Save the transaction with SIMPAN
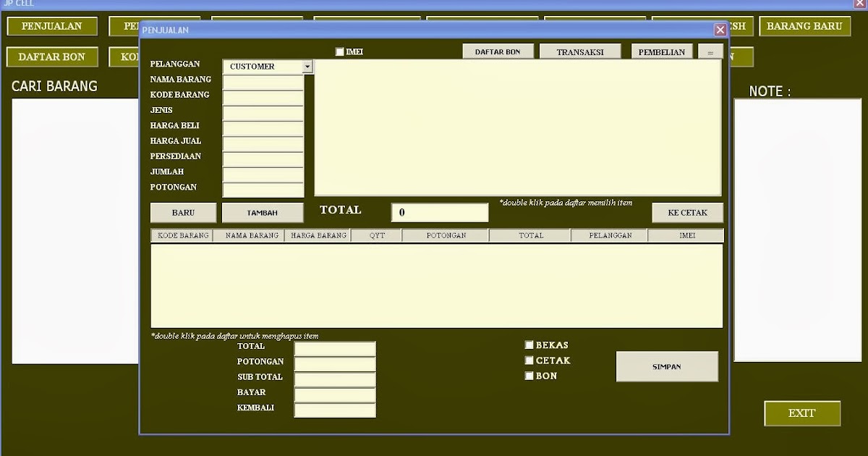868x456 pixels. [x=666, y=366]
